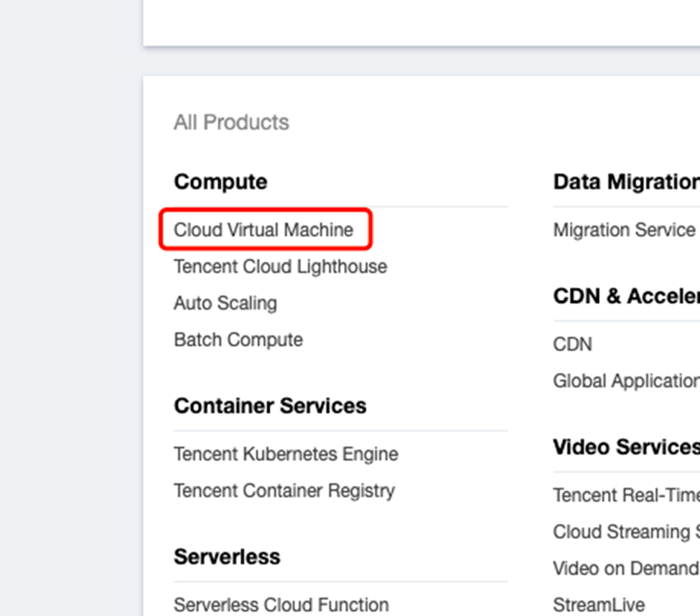Open StreamLive product link
Image resolution: width=700 pixels, height=616 pixels.
[x=599, y=605]
